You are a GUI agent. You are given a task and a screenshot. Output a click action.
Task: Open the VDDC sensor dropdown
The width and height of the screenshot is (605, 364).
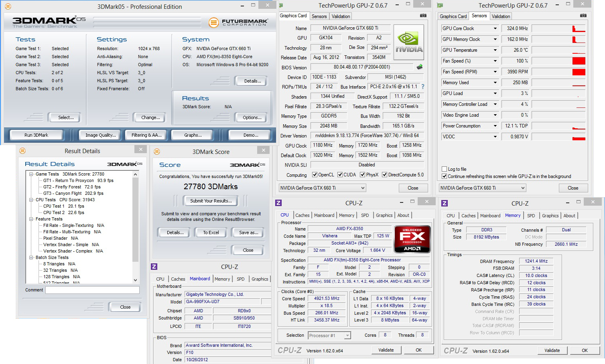[x=495, y=137]
